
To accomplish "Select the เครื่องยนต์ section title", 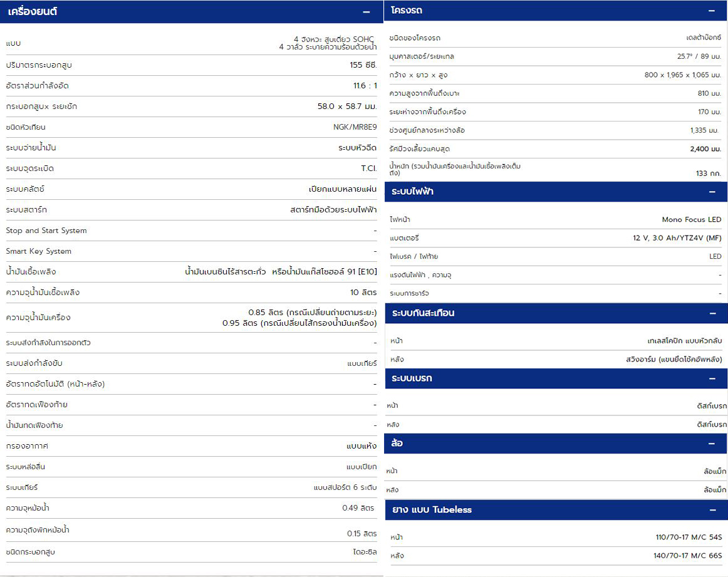I will click(x=33, y=11).
